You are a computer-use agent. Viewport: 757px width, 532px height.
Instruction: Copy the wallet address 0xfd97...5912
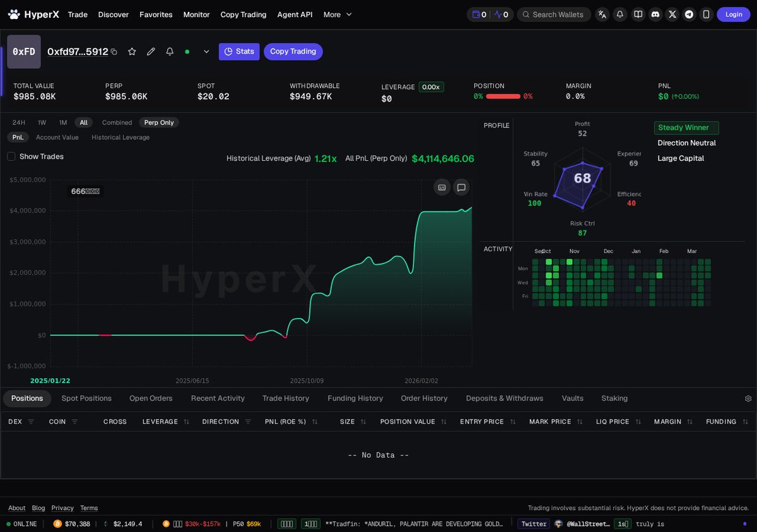(x=114, y=52)
